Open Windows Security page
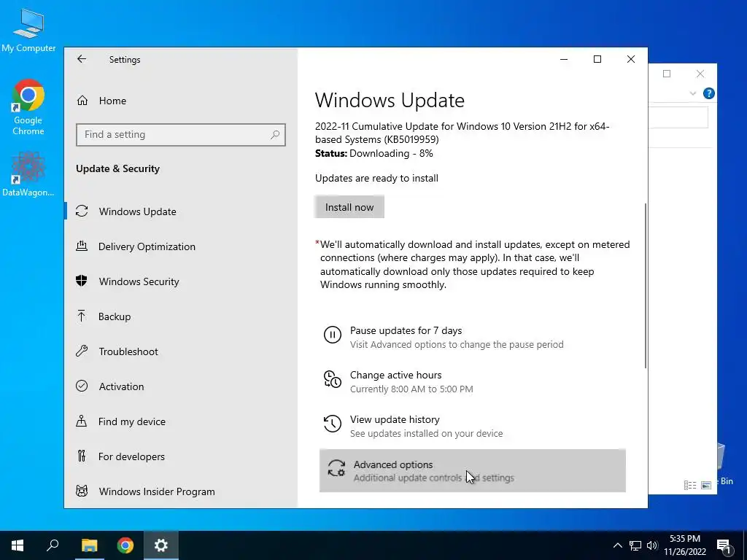 point(181,281)
